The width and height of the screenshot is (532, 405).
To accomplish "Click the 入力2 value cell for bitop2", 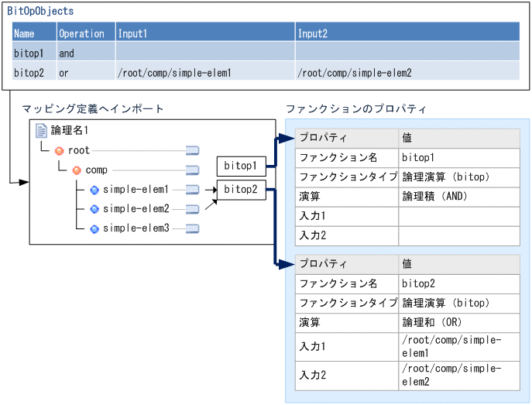I will point(459,375).
